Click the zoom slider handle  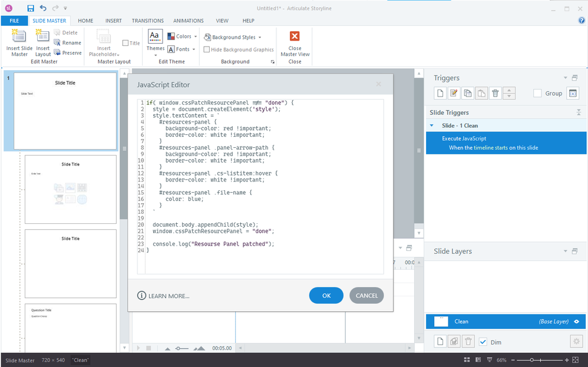(x=532, y=360)
